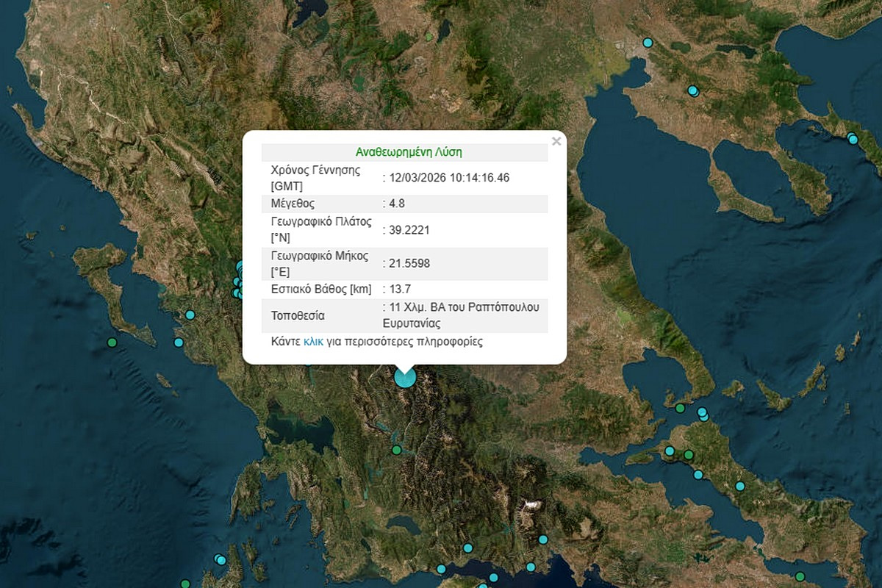Click the magnitude value 4.8 in popup
882x588 pixels.
tap(399, 204)
